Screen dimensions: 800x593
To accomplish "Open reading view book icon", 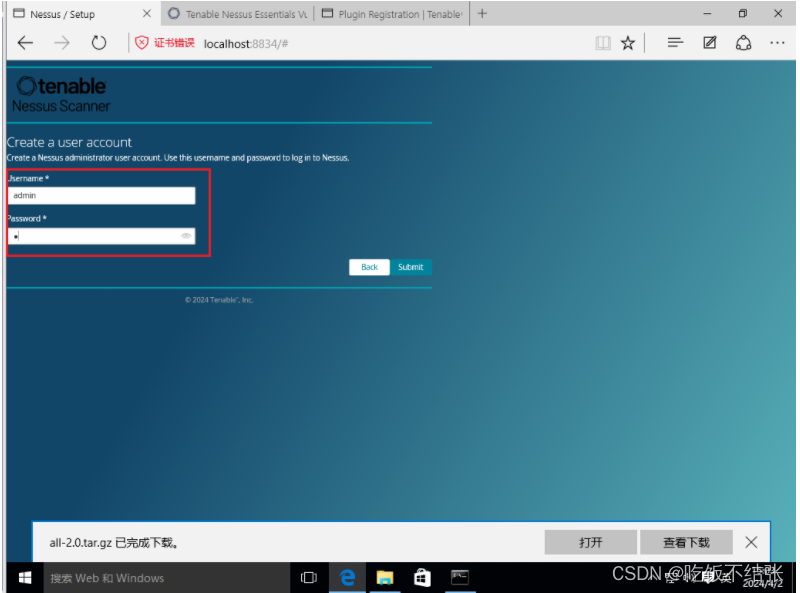I will point(603,43).
